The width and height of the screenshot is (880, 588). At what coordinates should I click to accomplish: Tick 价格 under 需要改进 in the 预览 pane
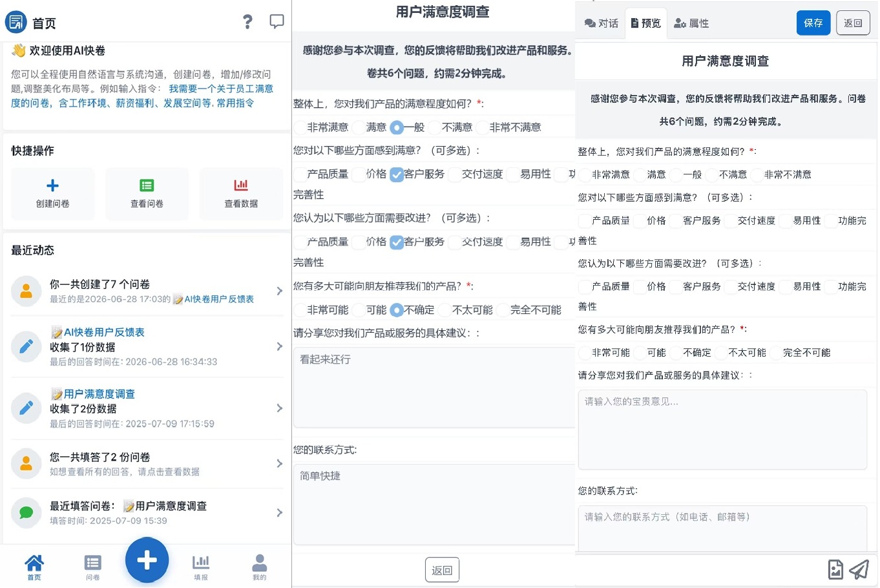coord(640,287)
